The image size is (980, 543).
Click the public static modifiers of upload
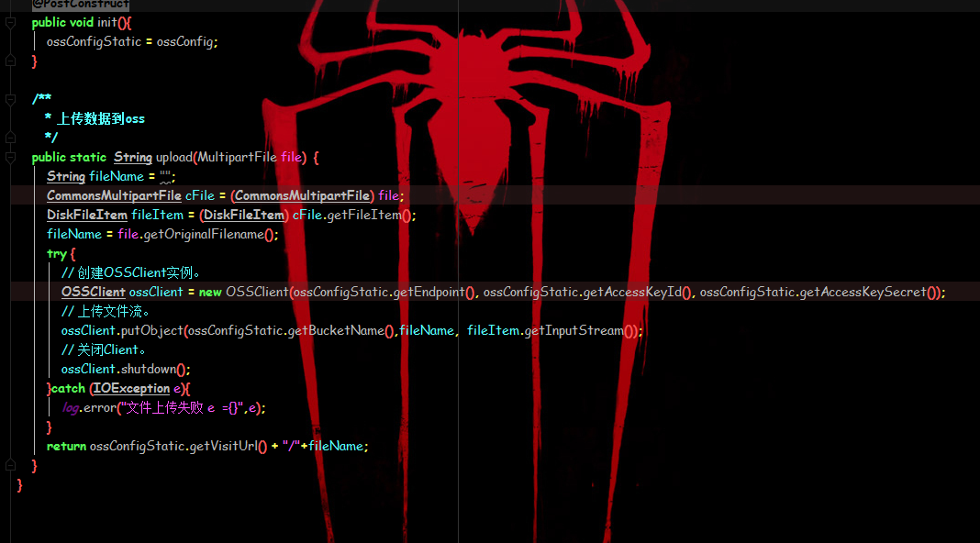tap(69, 158)
